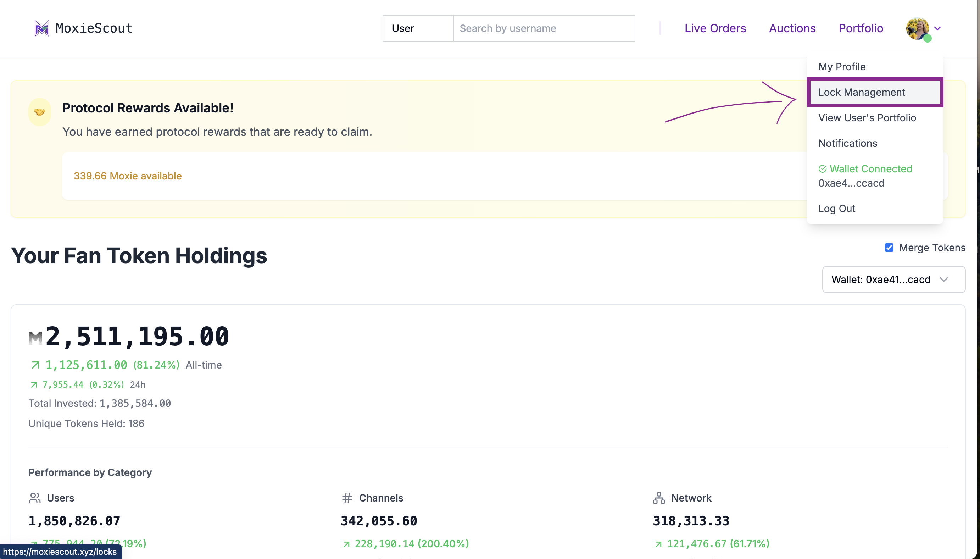The height and width of the screenshot is (559, 980).
Task: Click the handshake rewards icon
Action: (x=39, y=112)
